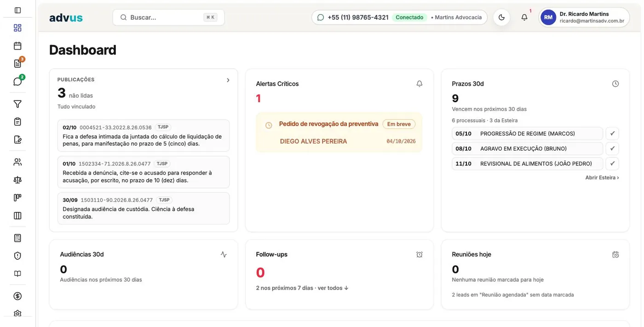Click 'Alertas Críticos' card title
Image resolution: width=644 pixels, height=327 pixels.
tap(277, 84)
